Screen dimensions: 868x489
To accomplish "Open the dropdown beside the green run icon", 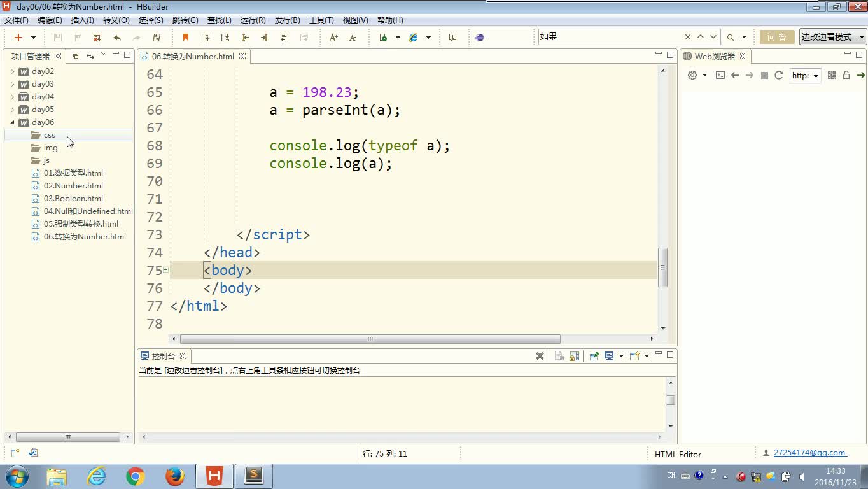I will tap(398, 38).
